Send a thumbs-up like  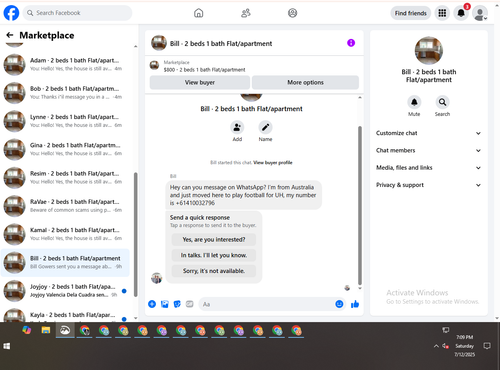pyautogui.click(x=355, y=304)
